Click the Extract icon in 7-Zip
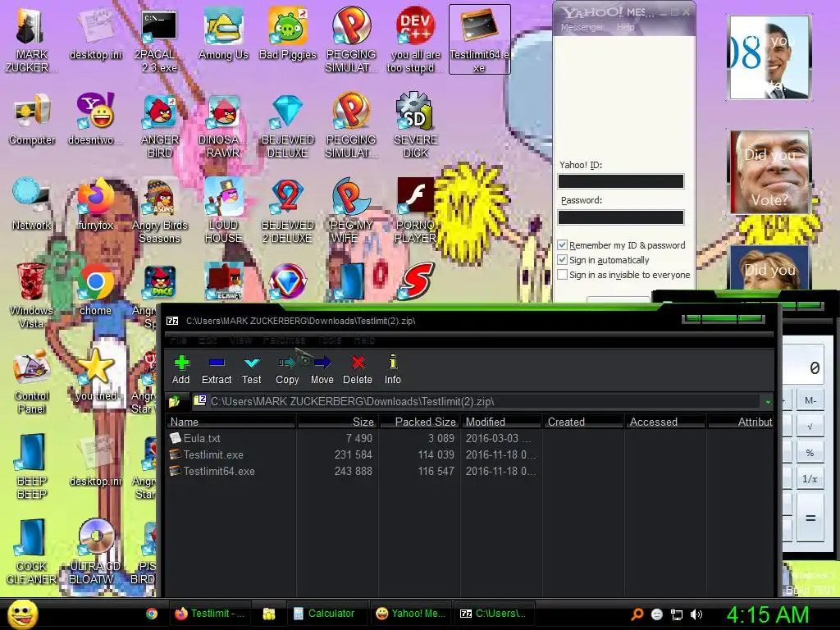Screen dimensions: 840x630 coord(217,369)
